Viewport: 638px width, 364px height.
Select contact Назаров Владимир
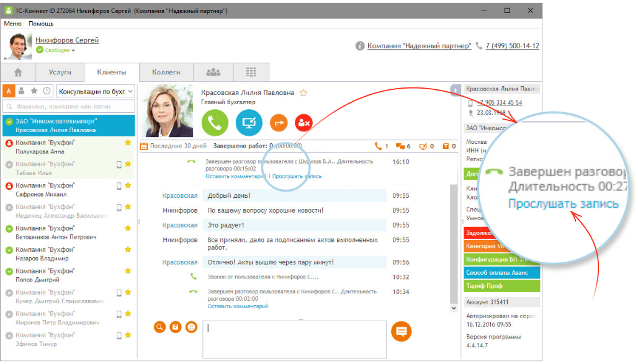[x=69, y=254]
